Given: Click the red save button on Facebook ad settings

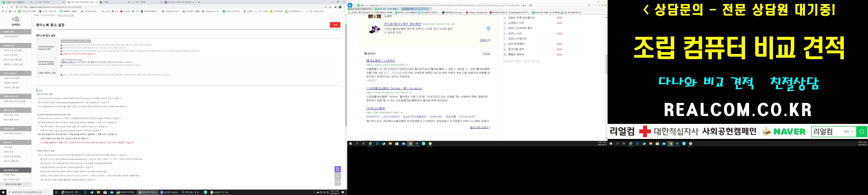Looking at the screenshot, I should point(335,25).
